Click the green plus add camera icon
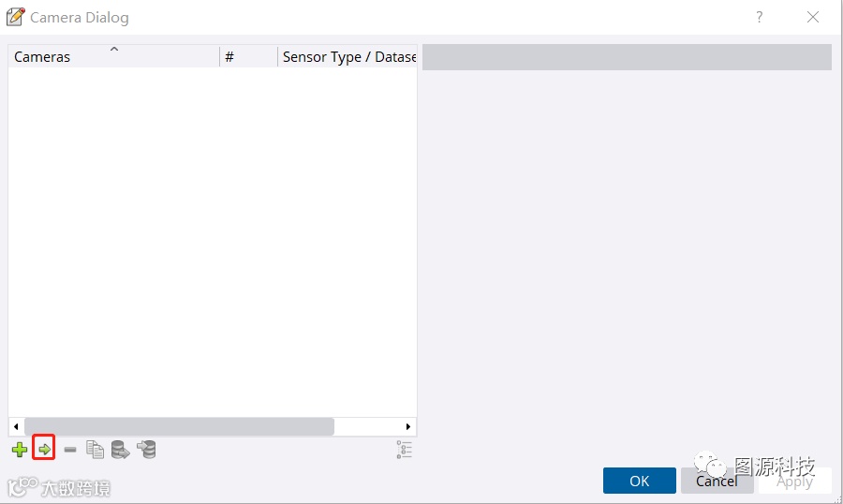843x504 pixels. 20,450
